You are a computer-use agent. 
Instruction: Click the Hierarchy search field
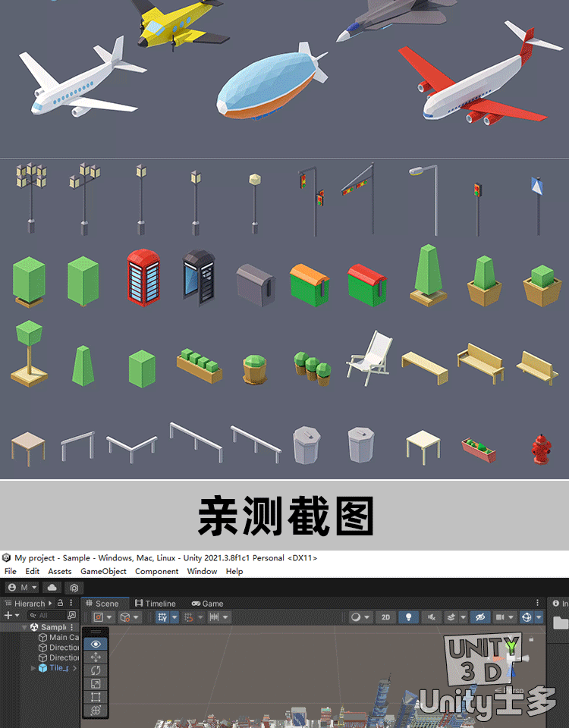point(47,615)
